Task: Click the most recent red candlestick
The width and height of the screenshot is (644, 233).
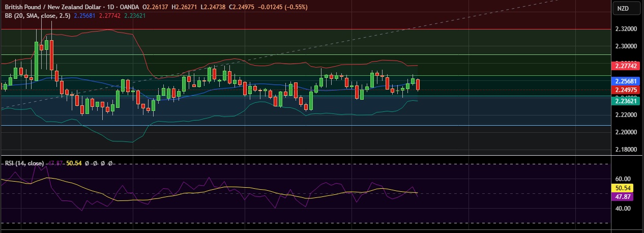Action: [418, 84]
